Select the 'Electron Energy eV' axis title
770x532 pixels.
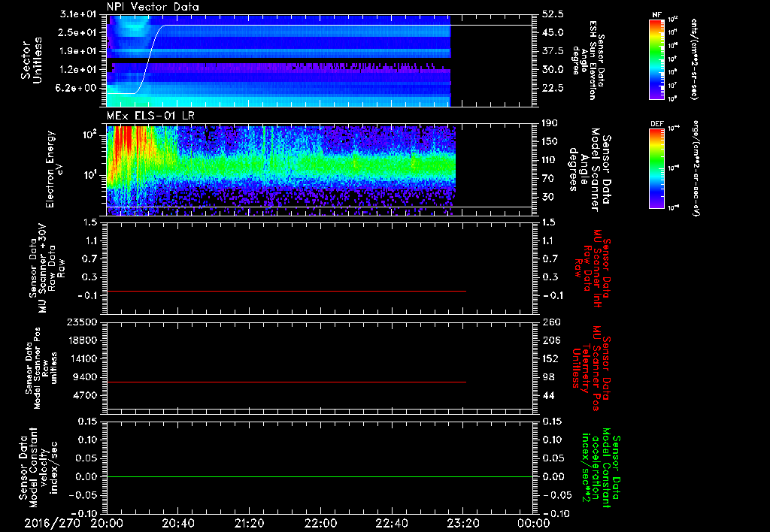pyautogui.click(x=54, y=169)
